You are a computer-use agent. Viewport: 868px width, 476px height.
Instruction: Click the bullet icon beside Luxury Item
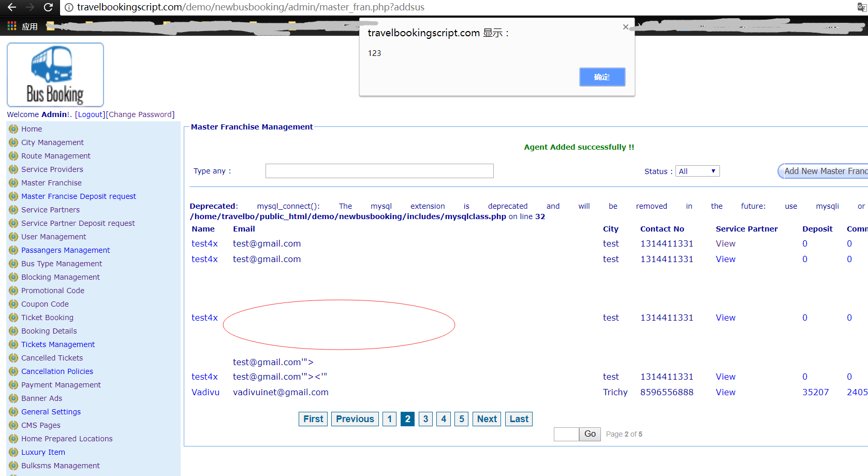[x=13, y=452]
